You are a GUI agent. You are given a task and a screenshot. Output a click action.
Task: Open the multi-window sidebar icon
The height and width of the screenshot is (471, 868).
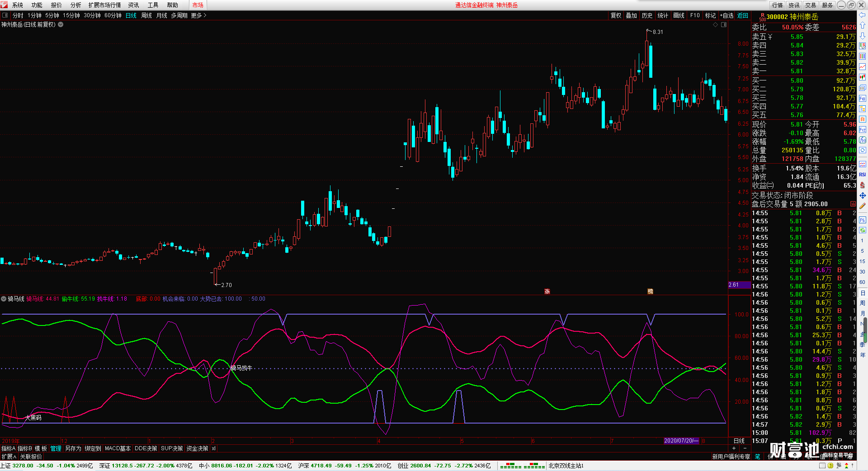(x=863, y=88)
